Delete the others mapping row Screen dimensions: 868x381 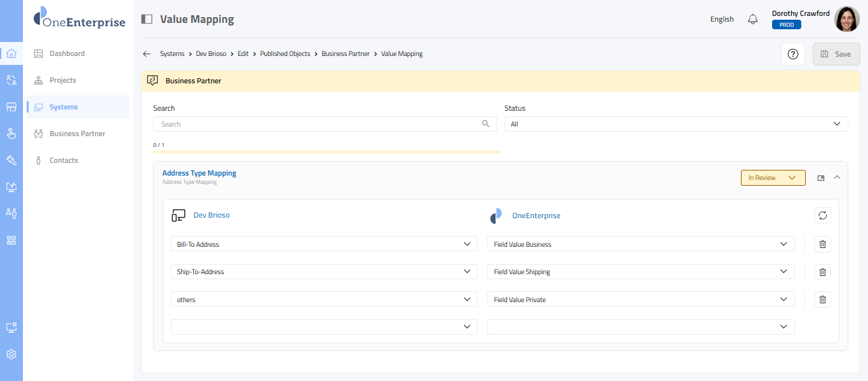822,300
